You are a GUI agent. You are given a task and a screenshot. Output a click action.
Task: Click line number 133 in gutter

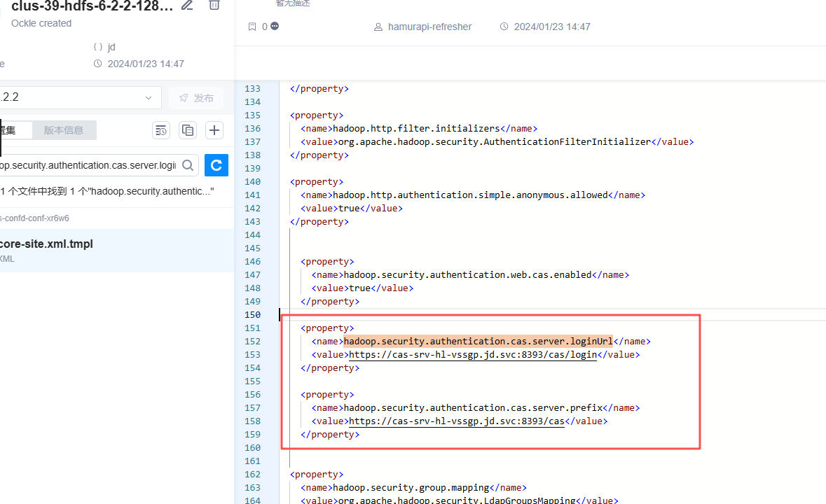point(252,88)
